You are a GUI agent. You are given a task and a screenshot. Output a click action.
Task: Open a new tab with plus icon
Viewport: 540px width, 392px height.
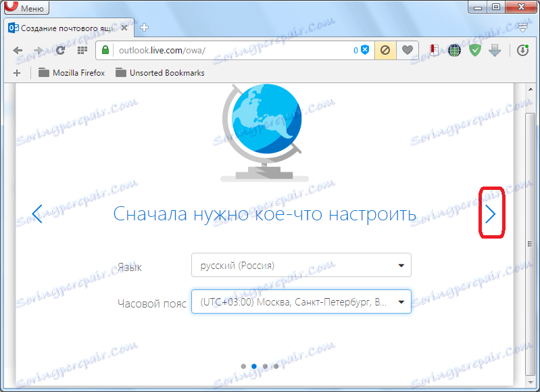pyautogui.click(x=145, y=28)
